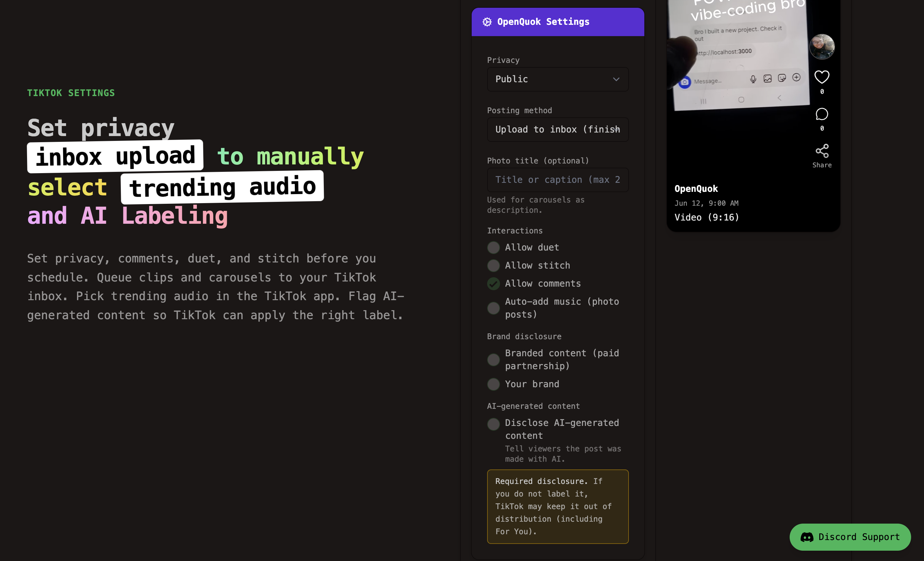Click the inbox upload highlighted phrase
Screen dimensions: 924x561
click(x=115, y=156)
